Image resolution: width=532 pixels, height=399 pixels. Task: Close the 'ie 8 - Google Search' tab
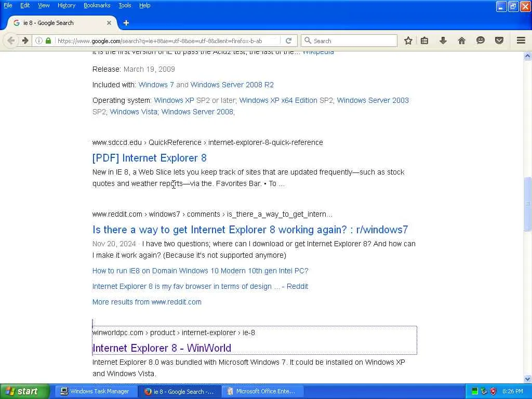(x=109, y=23)
